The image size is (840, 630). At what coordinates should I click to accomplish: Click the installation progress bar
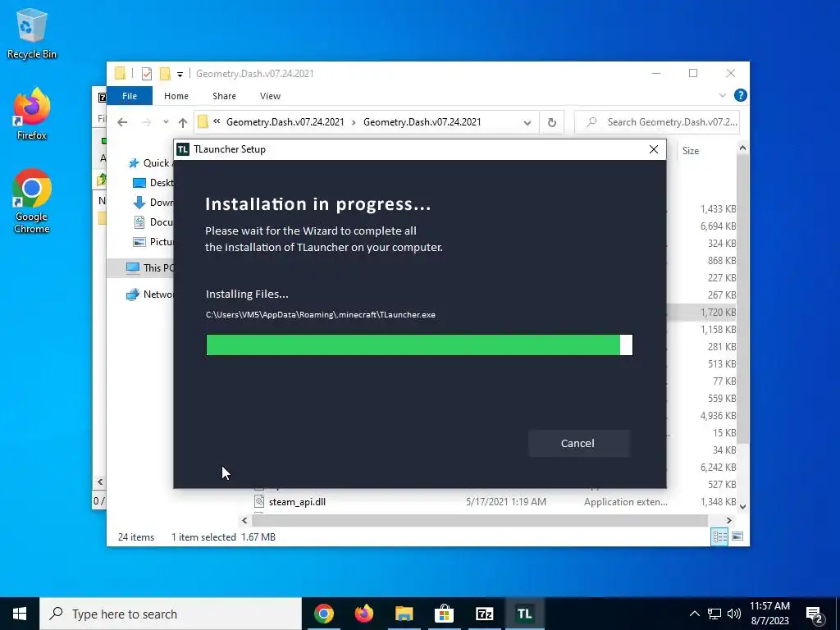(x=419, y=345)
